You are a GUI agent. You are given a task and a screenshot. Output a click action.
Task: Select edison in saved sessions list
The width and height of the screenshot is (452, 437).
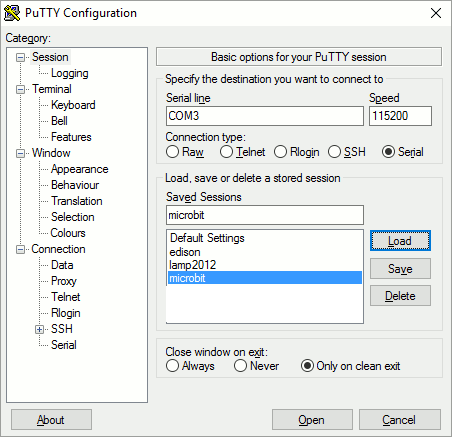point(265,252)
